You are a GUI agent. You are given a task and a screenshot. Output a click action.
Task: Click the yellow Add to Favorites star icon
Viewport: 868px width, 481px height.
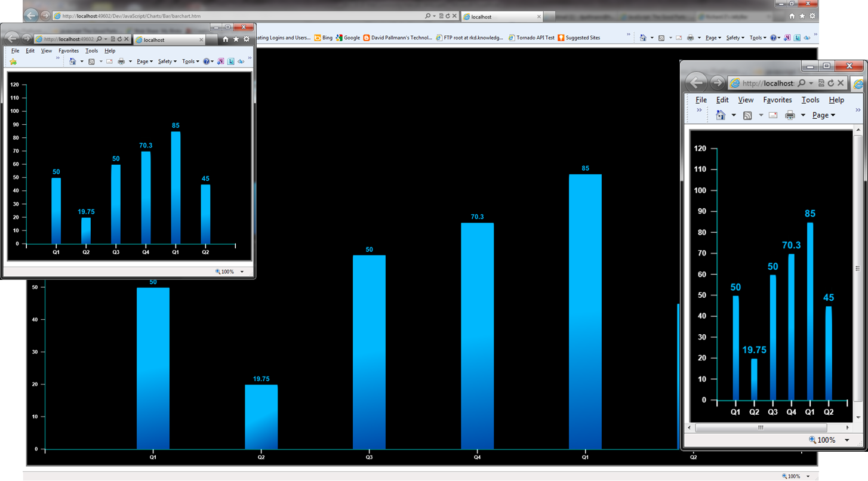click(14, 61)
